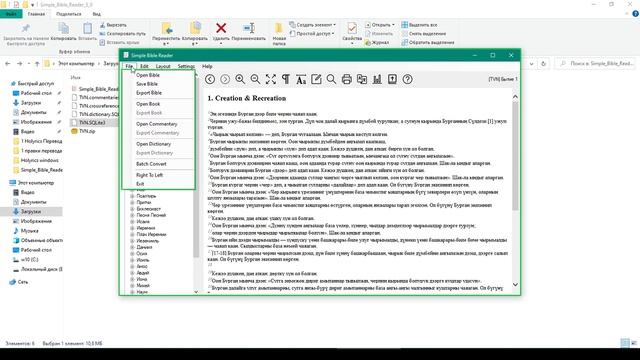Choose Open Commentary from File menu

157,124
